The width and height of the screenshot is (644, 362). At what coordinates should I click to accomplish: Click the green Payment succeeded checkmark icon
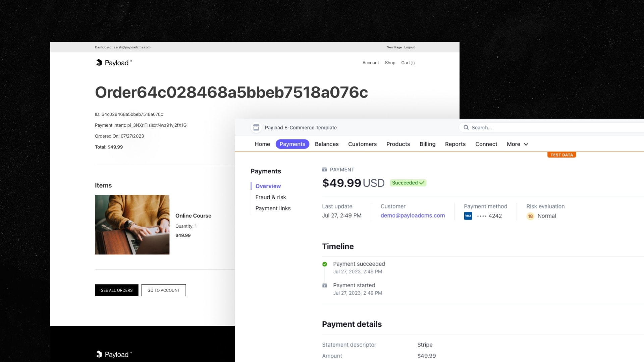pos(325,264)
